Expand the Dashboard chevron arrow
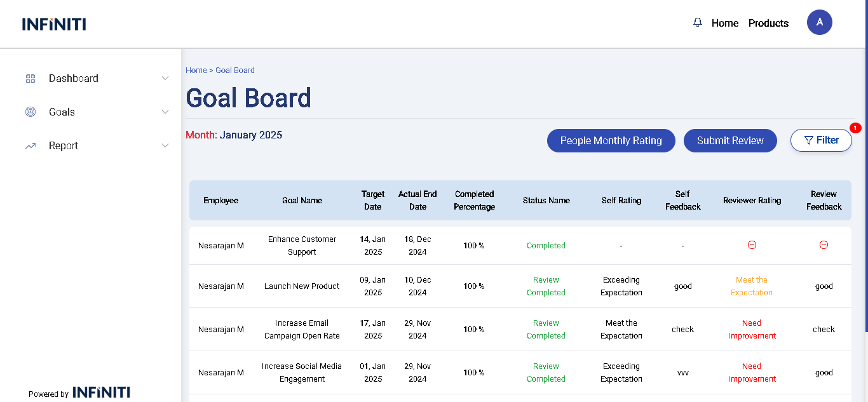The image size is (868, 402). [x=165, y=79]
